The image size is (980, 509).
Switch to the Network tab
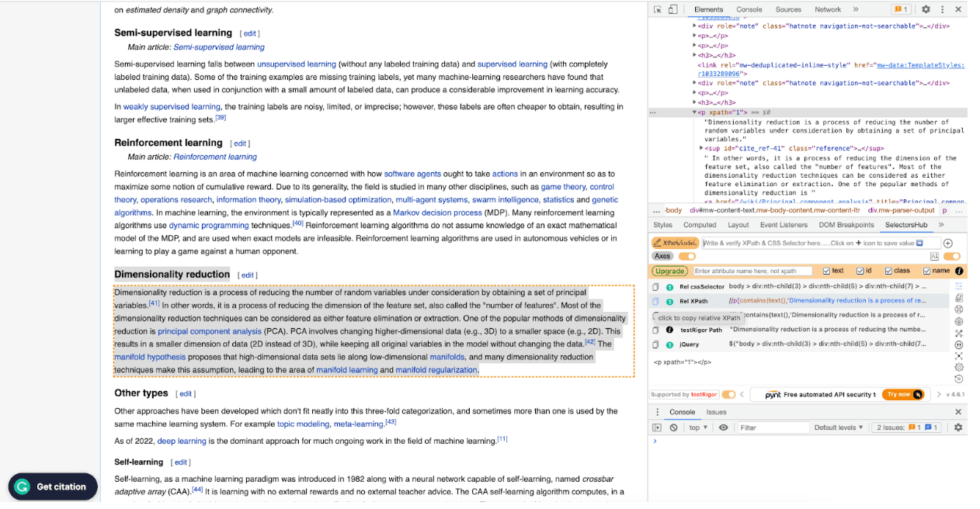coord(828,9)
